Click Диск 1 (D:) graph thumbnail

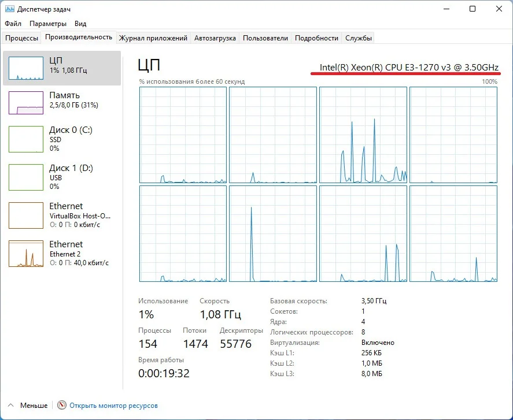[x=26, y=177]
